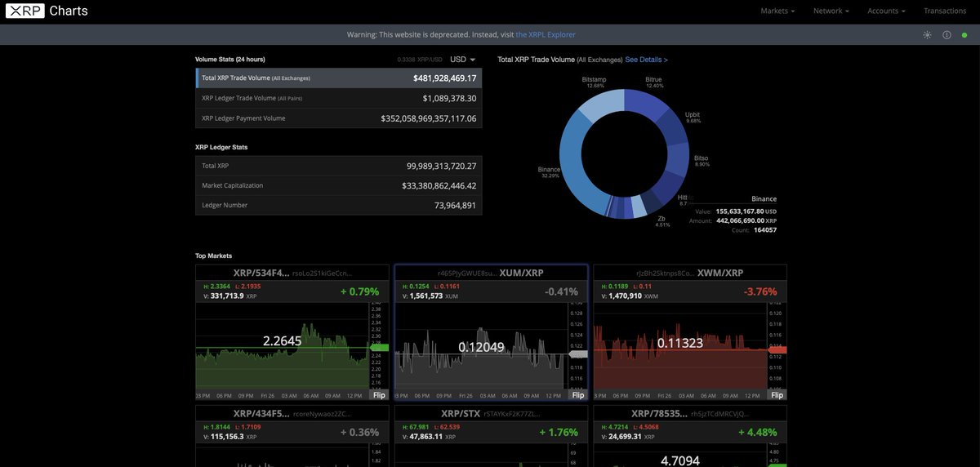Go to the Transactions page
The height and width of the screenshot is (467, 980).
(945, 11)
